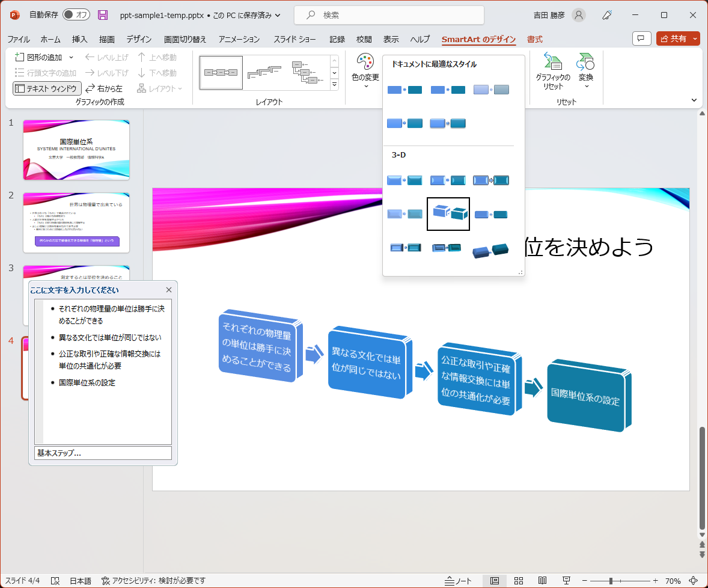Switch to the 書式 tab
The width and height of the screenshot is (708, 588).
(x=534, y=39)
